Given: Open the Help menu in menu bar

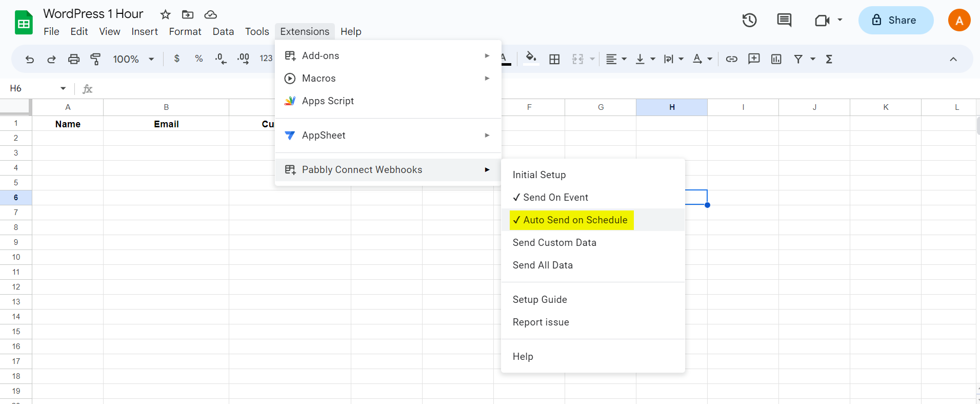Looking at the screenshot, I should [351, 31].
